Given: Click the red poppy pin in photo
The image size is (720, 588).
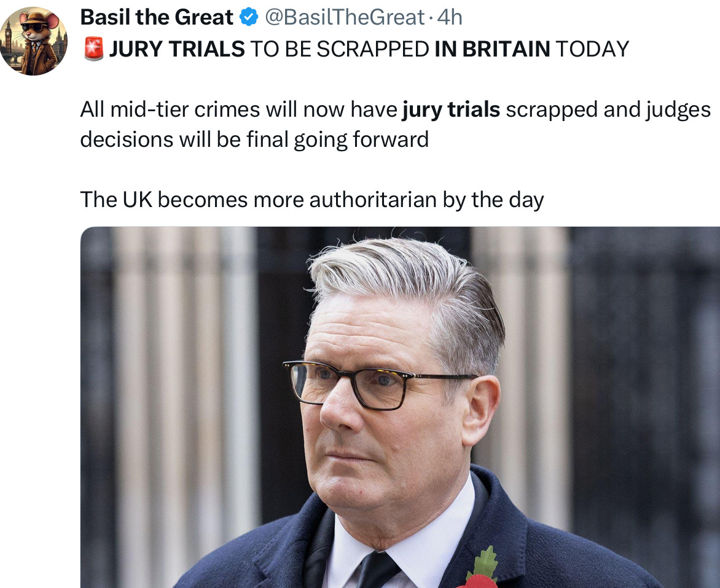Looking at the screenshot, I should [481, 570].
